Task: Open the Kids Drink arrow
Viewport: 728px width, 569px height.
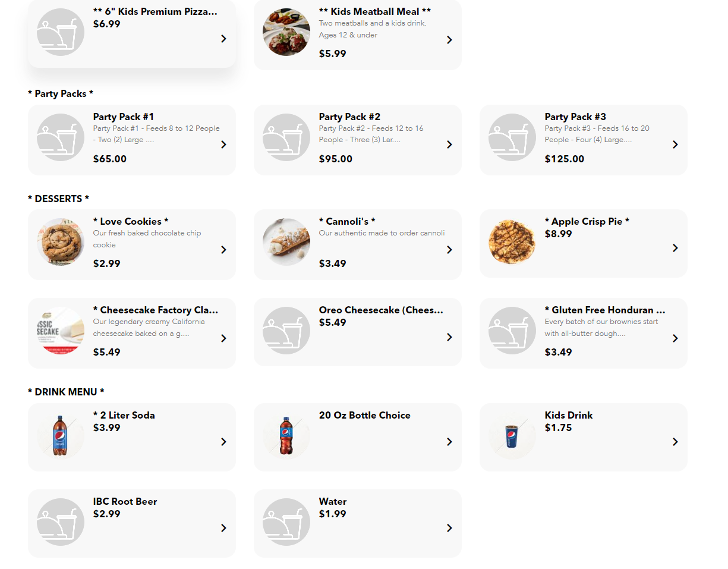Action: [x=675, y=442]
